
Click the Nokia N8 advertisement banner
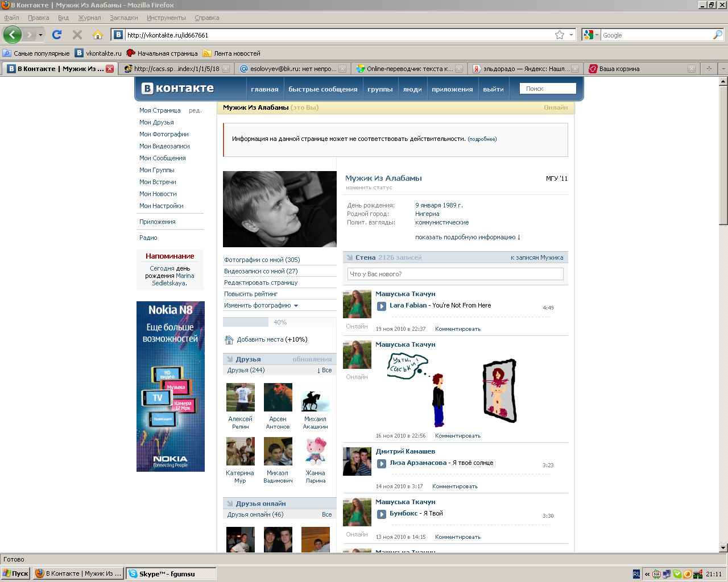coord(171,386)
